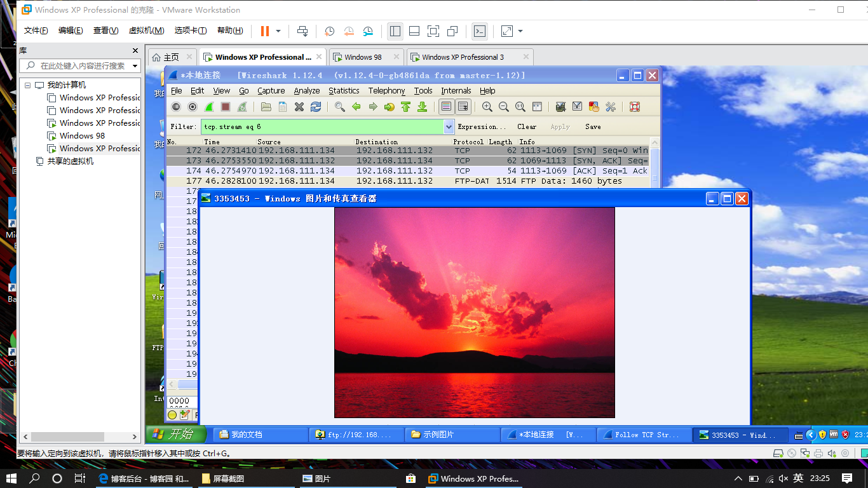Open VMware power pause dropdown arrow

(278, 31)
